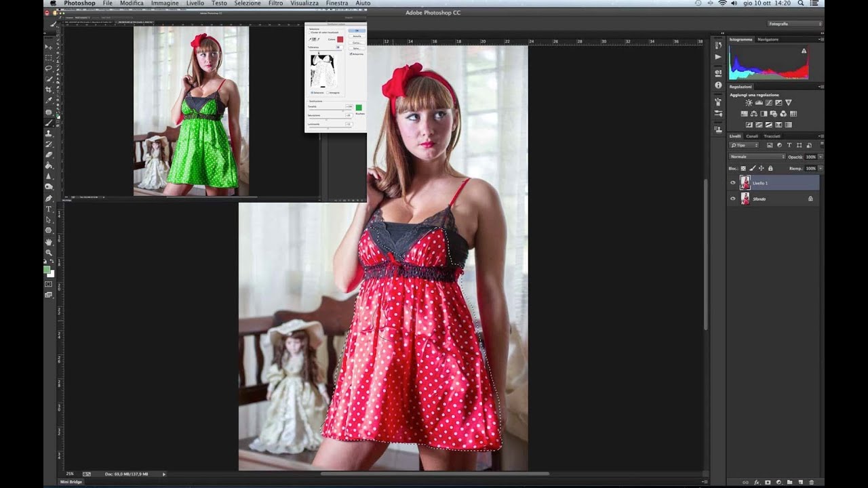Toggle lock all on layer

click(770, 168)
